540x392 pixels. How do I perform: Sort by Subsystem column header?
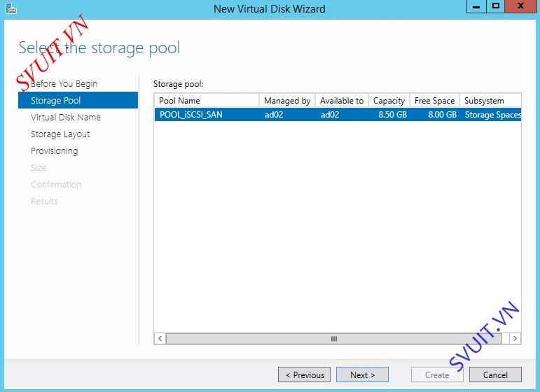(x=490, y=101)
